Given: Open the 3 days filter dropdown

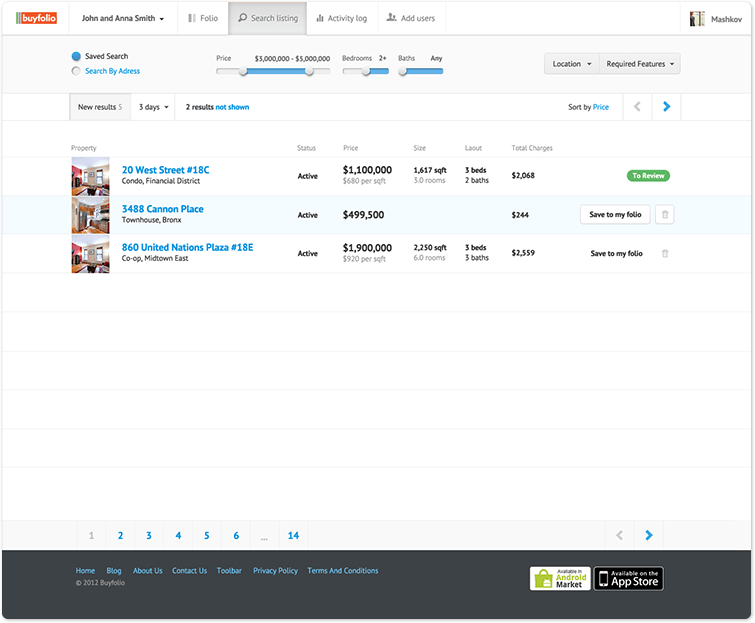Looking at the screenshot, I should point(153,107).
